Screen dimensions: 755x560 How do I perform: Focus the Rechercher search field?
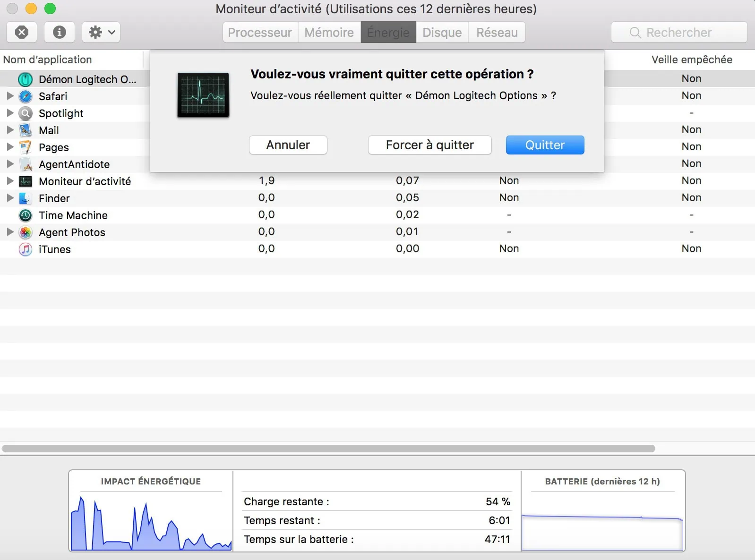pos(679,32)
